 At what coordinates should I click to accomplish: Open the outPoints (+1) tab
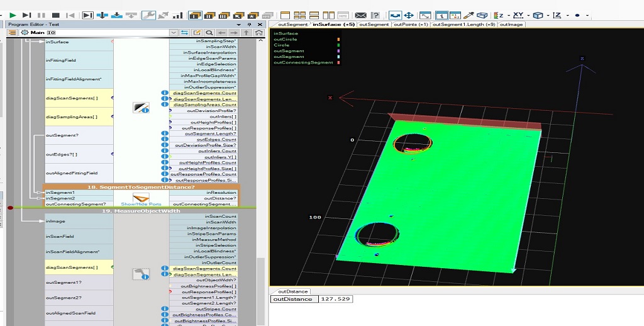tap(410, 25)
